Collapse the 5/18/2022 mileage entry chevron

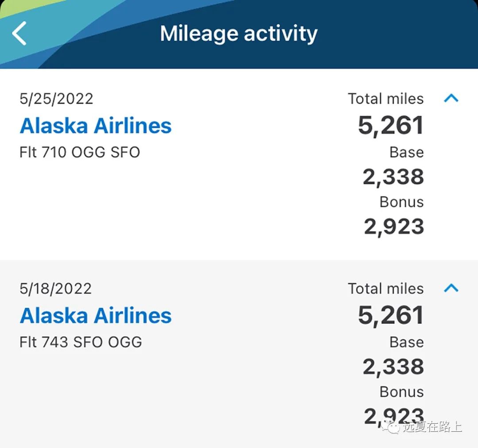point(451,288)
